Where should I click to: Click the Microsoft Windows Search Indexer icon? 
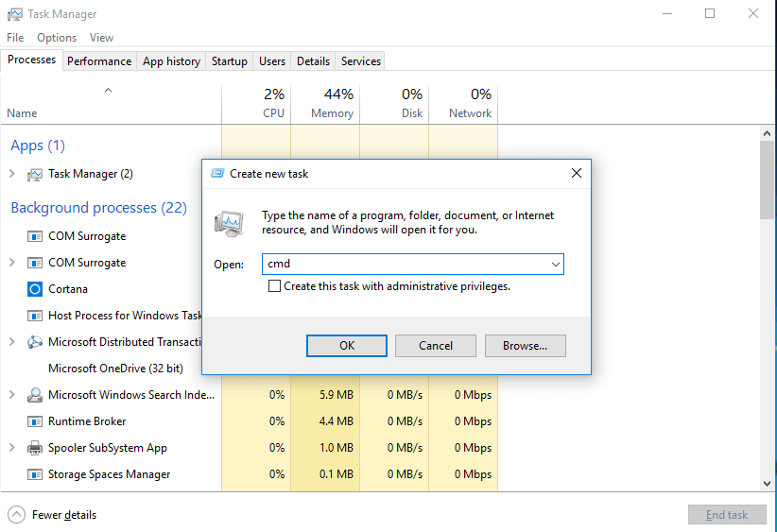click(x=35, y=395)
